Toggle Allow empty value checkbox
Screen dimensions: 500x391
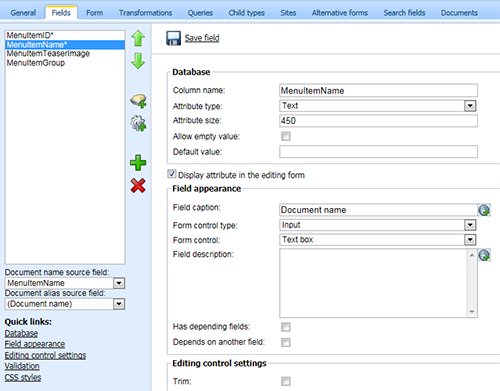point(286,136)
